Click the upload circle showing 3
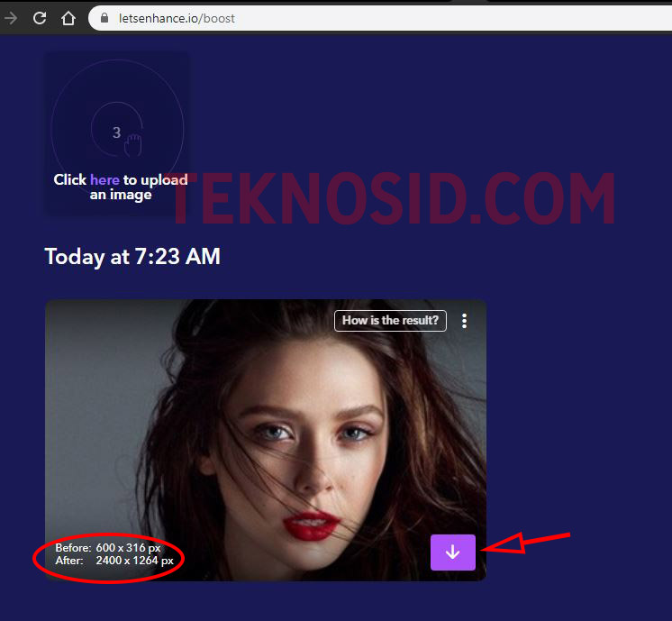672x621 pixels. (x=116, y=130)
